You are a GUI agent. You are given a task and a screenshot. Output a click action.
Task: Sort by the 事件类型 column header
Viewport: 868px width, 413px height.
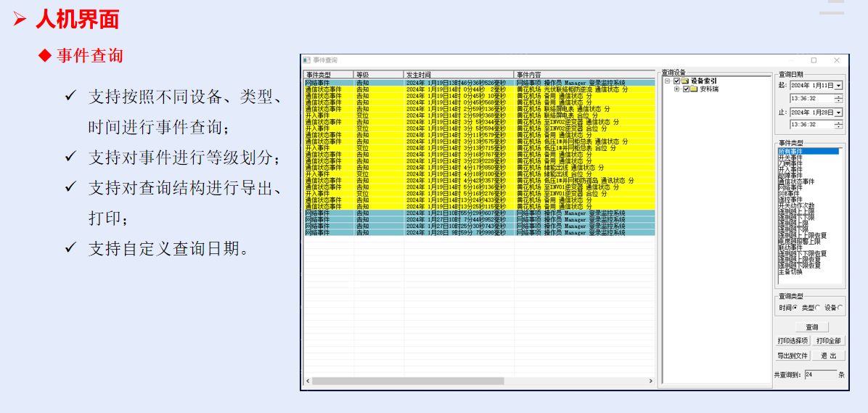329,74
